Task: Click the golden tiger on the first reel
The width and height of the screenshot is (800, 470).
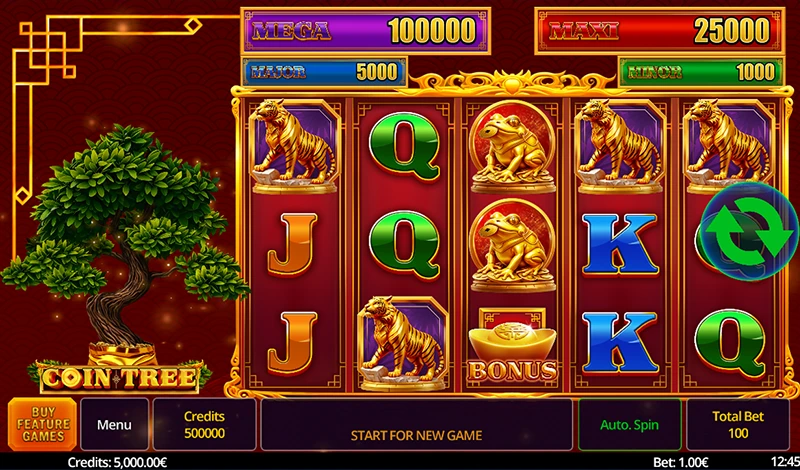Action: [x=295, y=146]
